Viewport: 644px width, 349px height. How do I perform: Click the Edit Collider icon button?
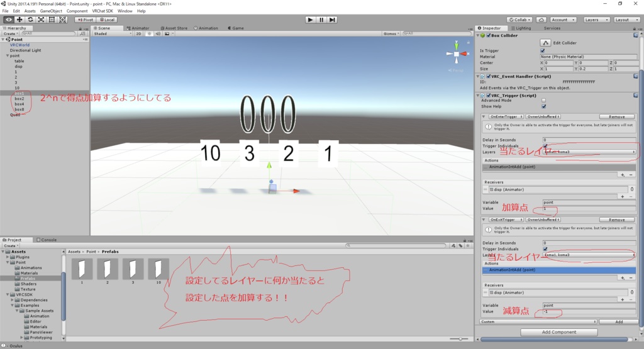point(545,43)
